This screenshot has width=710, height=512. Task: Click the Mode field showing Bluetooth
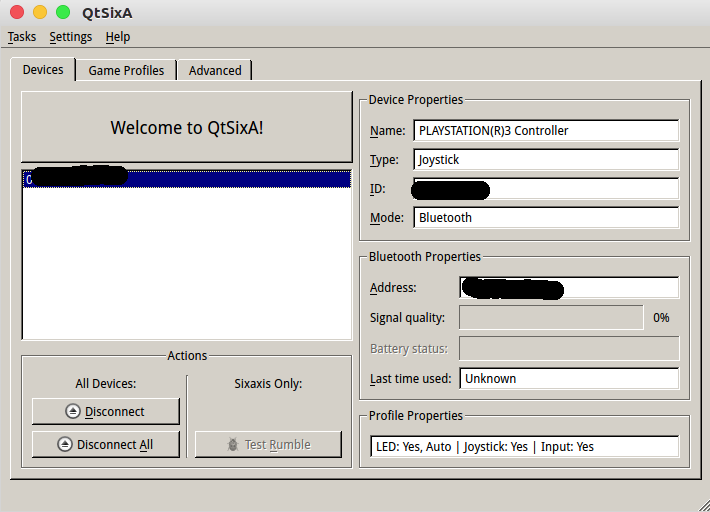[x=546, y=218]
